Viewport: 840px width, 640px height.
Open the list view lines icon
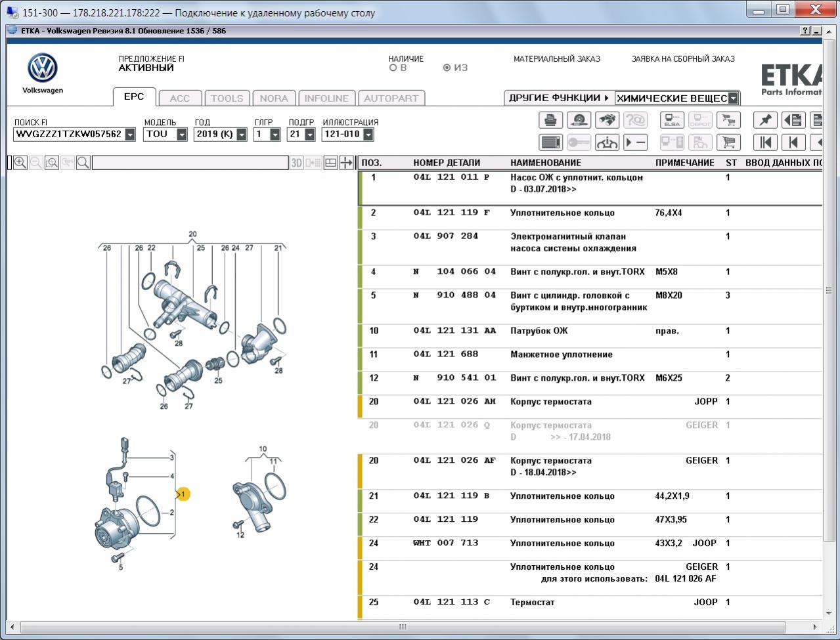click(x=550, y=142)
